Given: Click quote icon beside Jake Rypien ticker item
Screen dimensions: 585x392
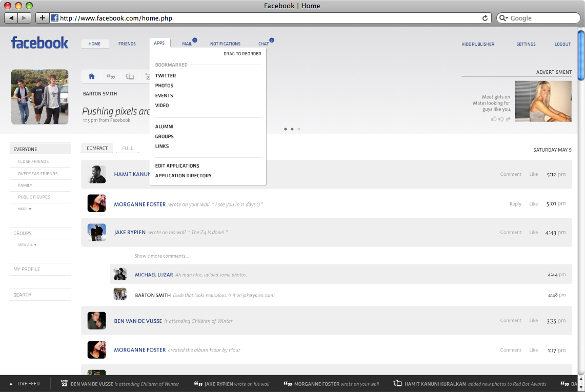Looking at the screenshot, I should click(x=198, y=383).
